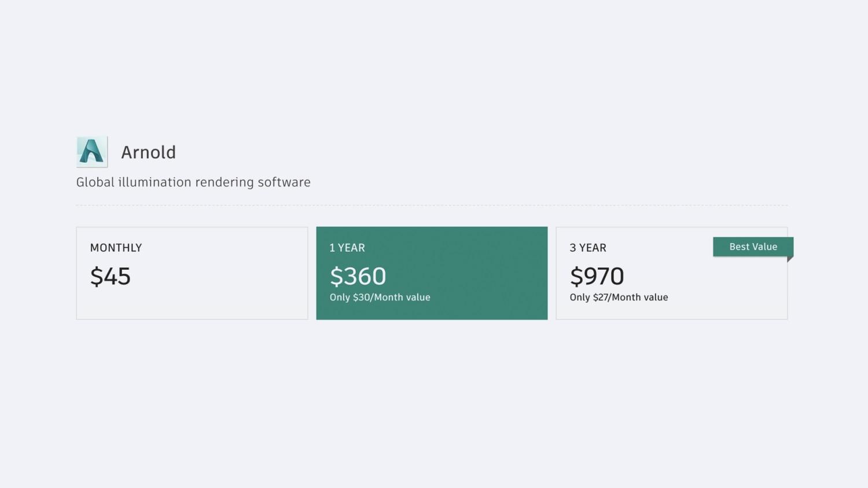The image size is (868, 488).
Task: Click the dashed divider line under subtitle
Action: [432, 206]
